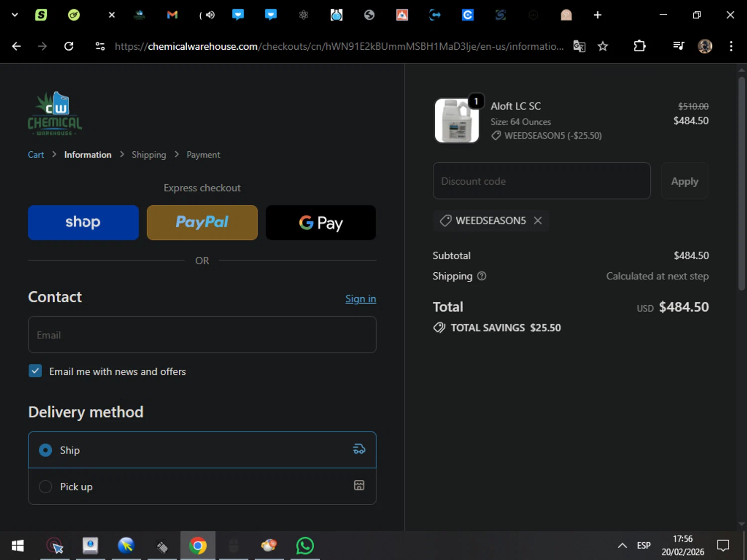747x560 pixels.
Task: Focus the Discount code field
Action: tap(542, 181)
